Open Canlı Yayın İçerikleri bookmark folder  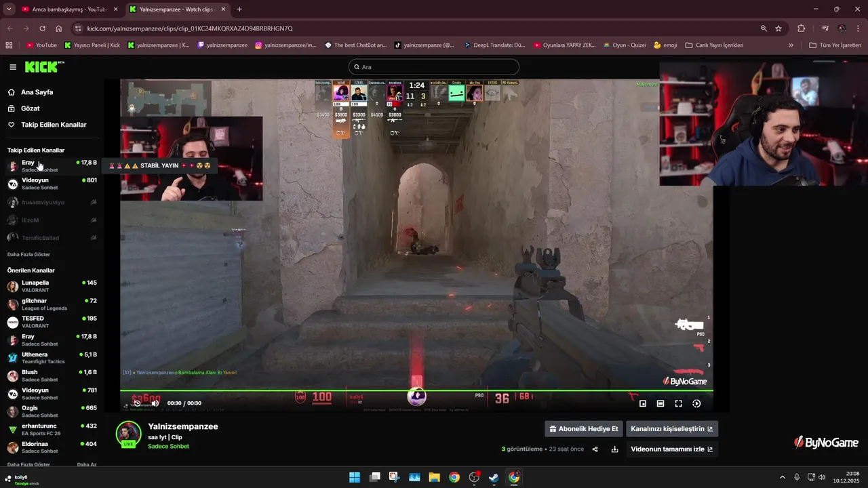714,45
